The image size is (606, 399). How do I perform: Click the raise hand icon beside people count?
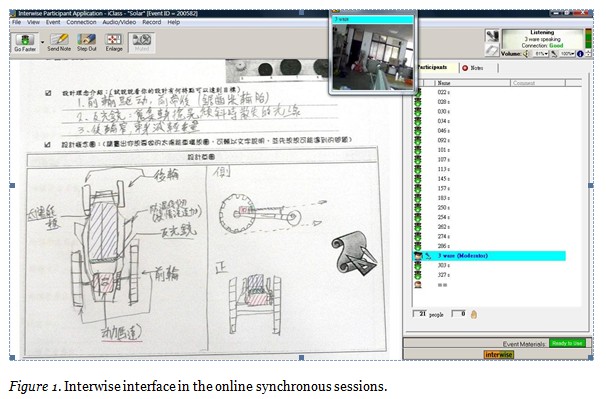474,314
